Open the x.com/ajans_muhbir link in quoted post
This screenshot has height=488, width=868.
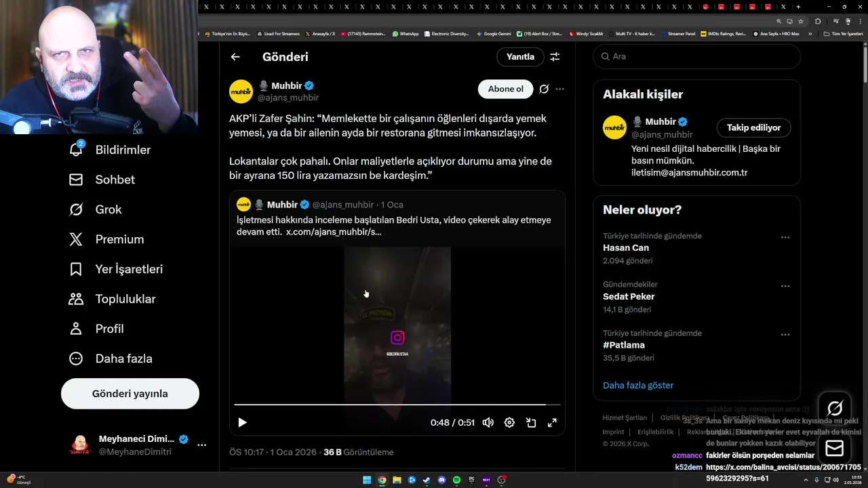point(334,232)
